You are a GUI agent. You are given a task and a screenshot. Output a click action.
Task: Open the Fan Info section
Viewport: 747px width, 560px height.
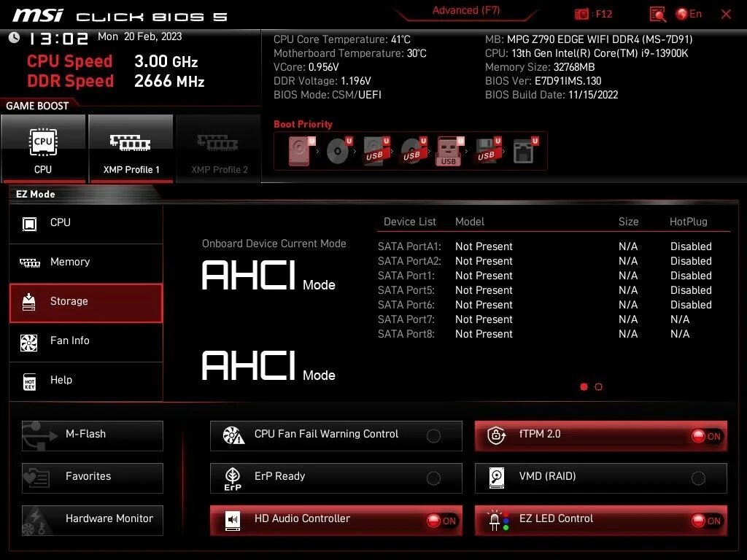[86, 341]
